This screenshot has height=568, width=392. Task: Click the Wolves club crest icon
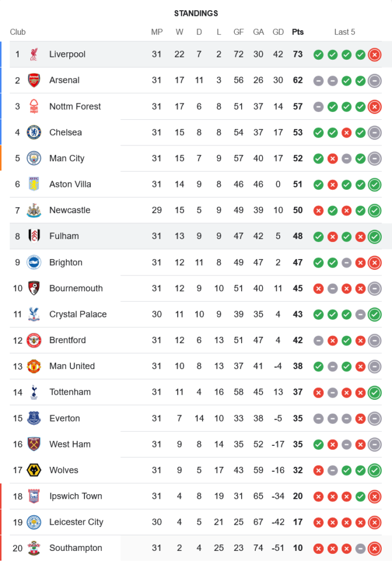pos(34,470)
